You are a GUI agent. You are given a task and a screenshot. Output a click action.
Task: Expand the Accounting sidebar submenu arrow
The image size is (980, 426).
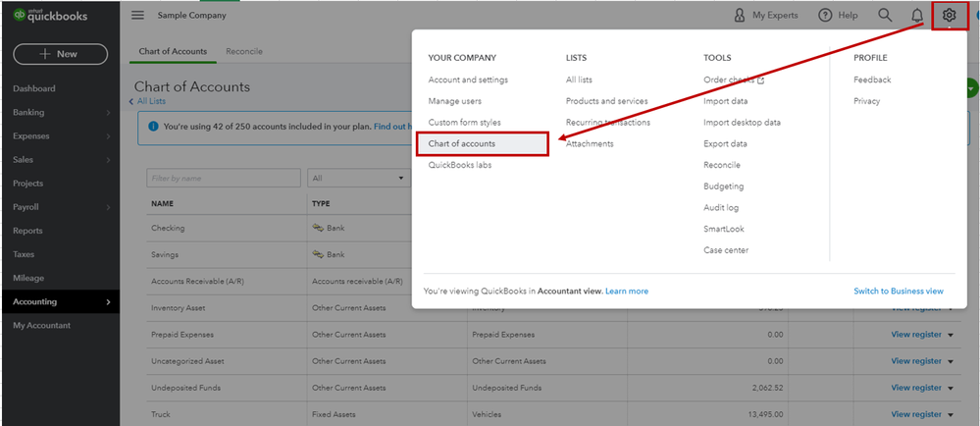108,302
